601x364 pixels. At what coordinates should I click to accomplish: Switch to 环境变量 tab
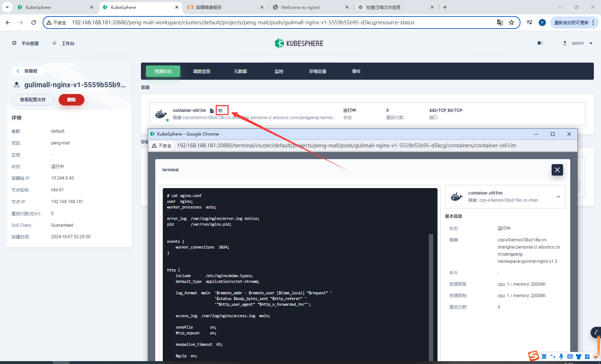point(318,71)
